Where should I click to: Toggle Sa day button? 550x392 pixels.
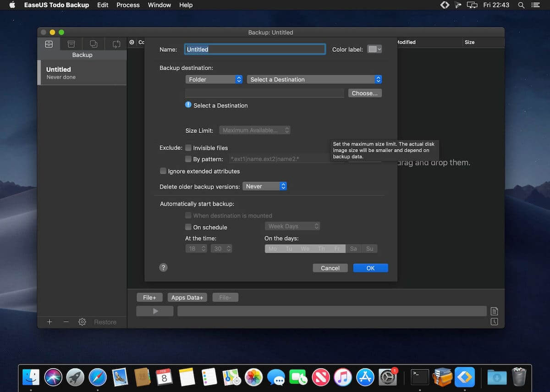353,248
